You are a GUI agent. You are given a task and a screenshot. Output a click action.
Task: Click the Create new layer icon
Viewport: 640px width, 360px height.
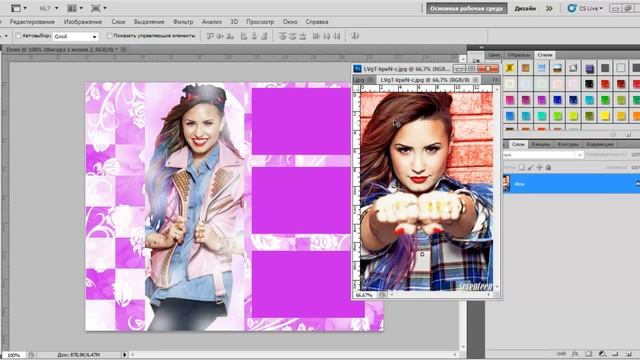629,354
